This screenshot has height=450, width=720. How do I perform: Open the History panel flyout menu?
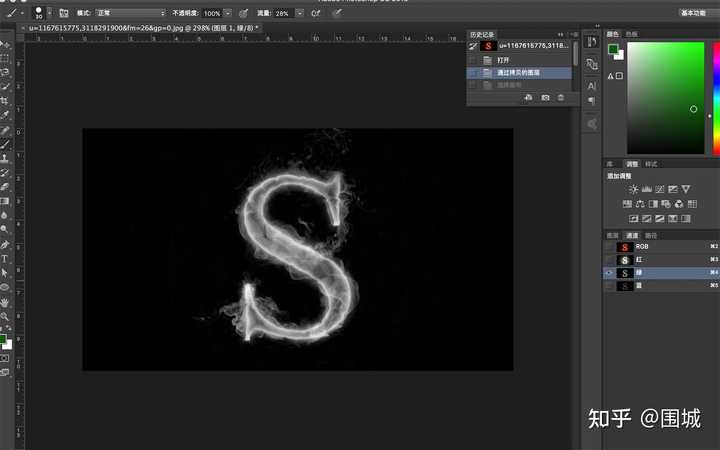pos(574,34)
